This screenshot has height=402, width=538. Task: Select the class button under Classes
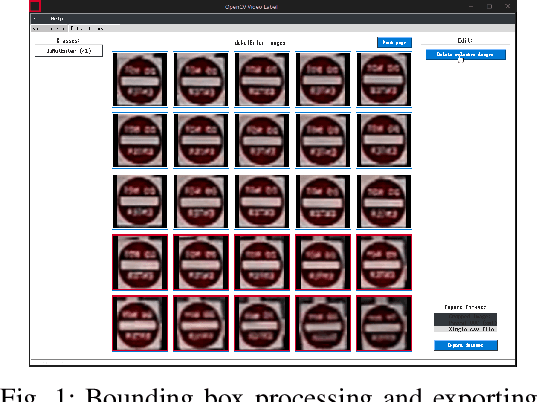pyautogui.click(x=69, y=51)
